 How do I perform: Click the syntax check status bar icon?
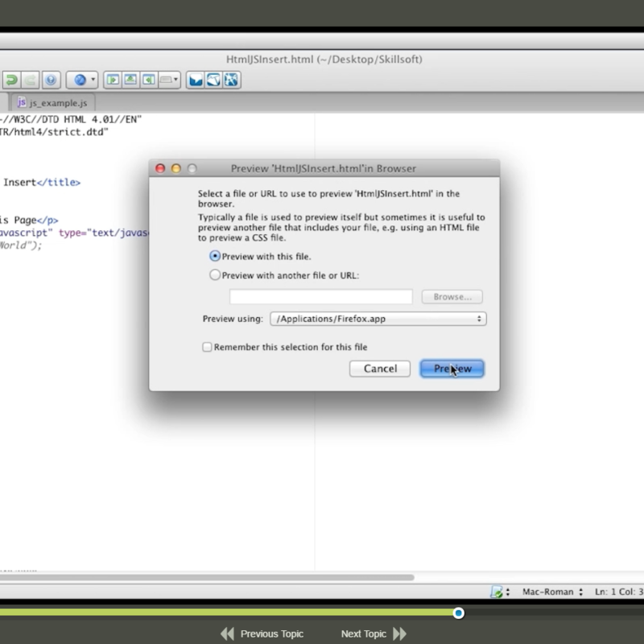point(497,592)
